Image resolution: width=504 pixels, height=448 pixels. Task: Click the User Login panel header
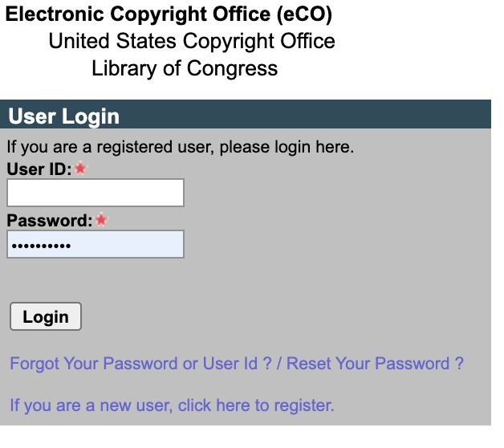coord(64,116)
